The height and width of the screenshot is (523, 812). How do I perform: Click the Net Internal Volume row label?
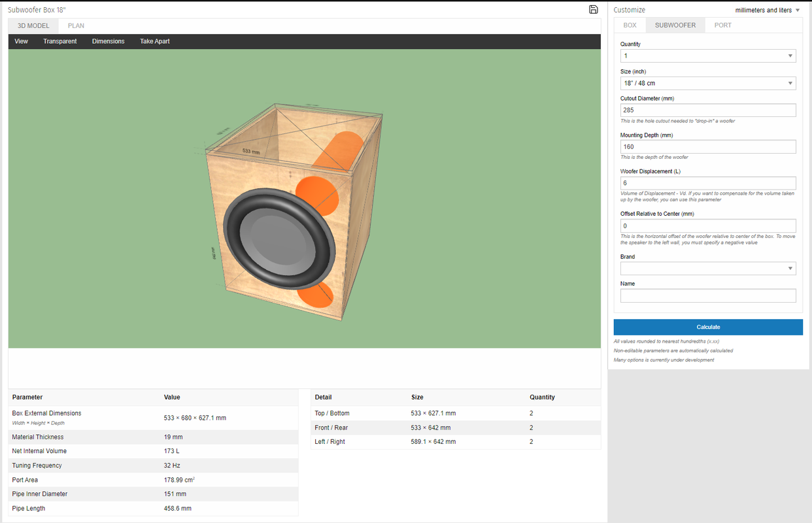pos(39,451)
